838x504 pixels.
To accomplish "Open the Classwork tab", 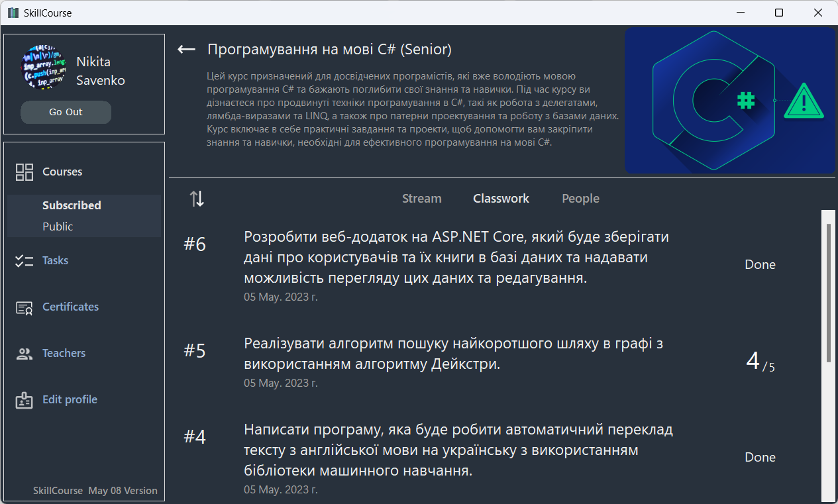I will click(501, 198).
